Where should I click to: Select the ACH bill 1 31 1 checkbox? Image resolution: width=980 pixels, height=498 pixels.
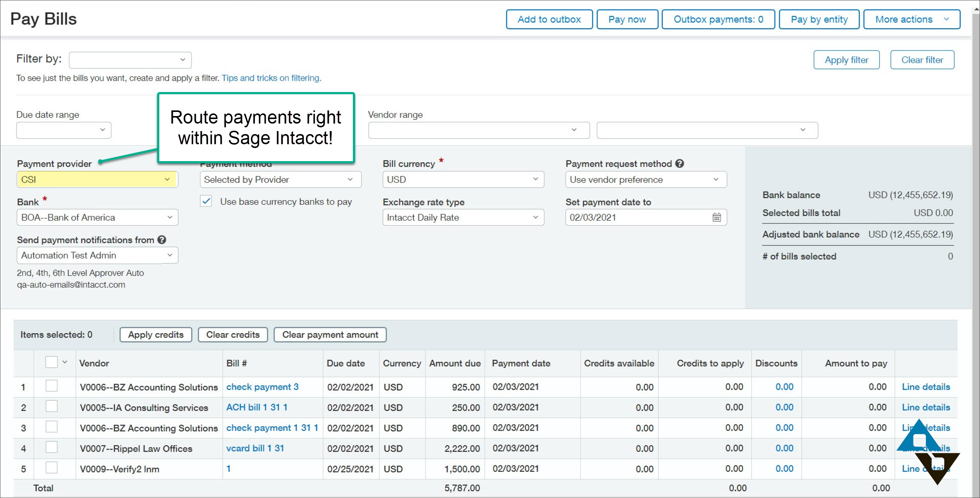click(51, 407)
